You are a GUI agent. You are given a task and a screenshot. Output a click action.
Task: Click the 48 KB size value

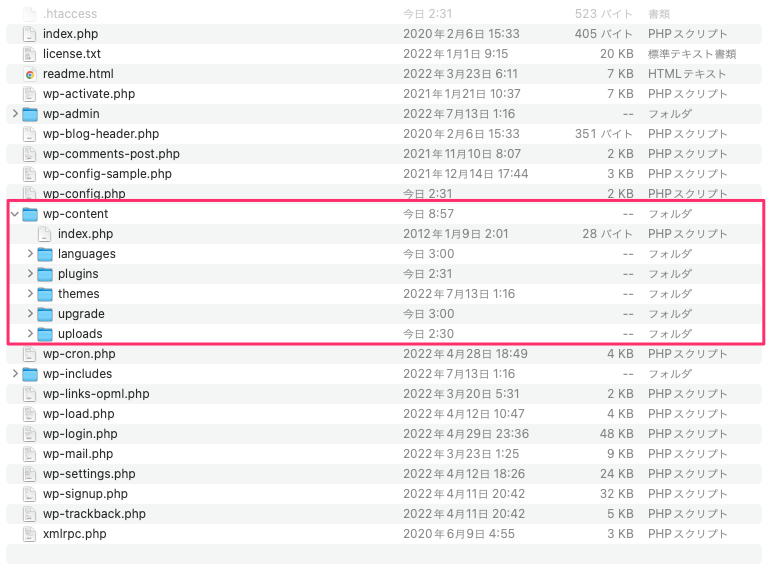point(617,434)
